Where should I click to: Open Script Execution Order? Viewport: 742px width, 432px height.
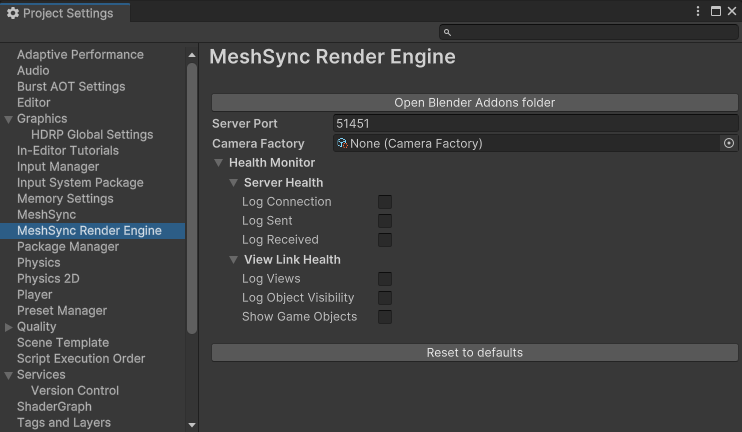pyautogui.click(x=81, y=359)
